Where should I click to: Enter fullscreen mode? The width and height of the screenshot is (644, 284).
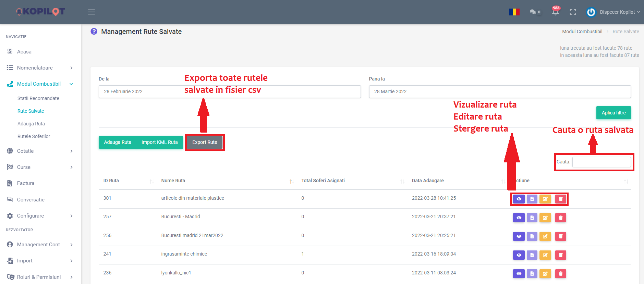tap(573, 12)
